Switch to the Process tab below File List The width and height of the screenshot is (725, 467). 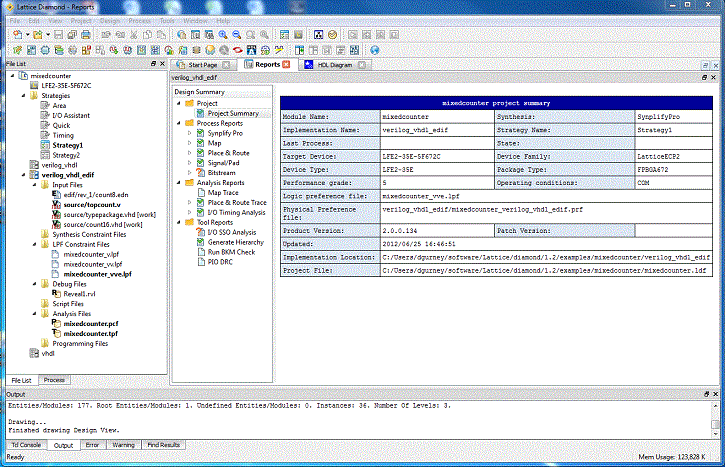tap(54, 380)
